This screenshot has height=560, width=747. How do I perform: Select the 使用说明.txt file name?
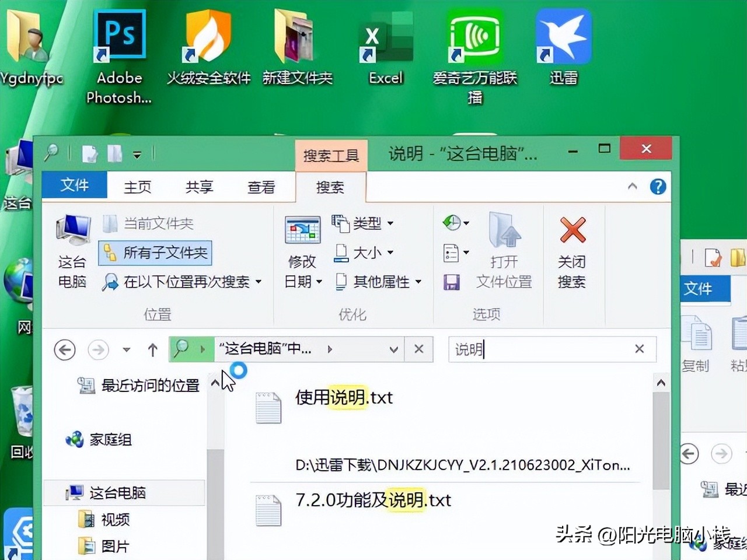[x=344, y=397]
